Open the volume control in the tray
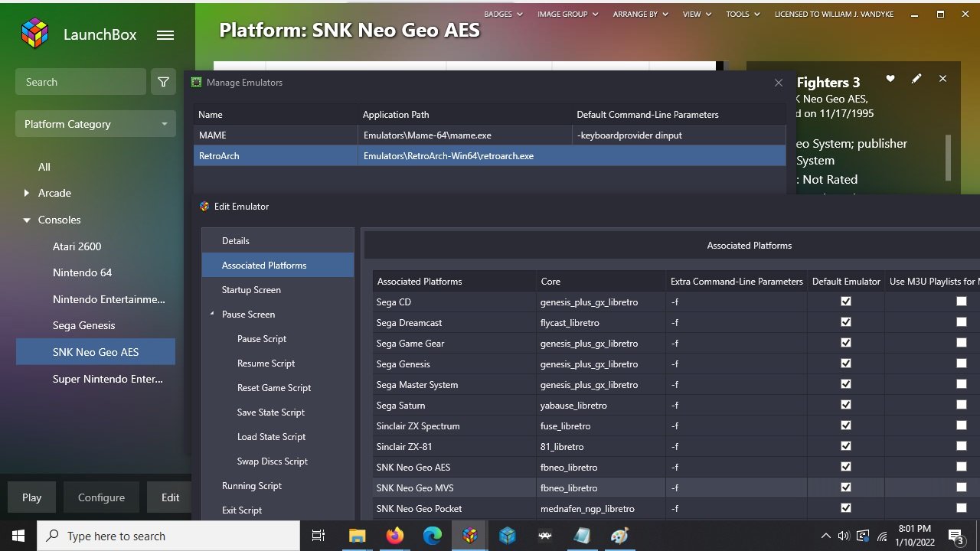 844,536
